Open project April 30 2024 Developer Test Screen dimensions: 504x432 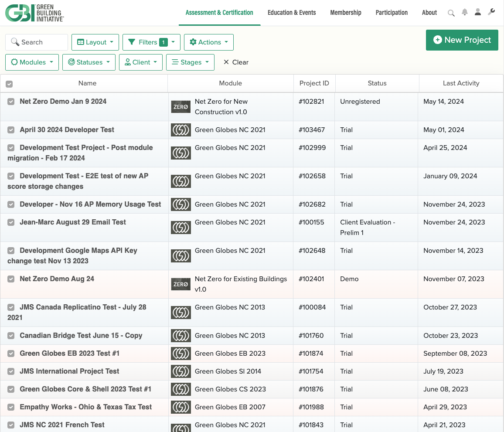[67, 130]
